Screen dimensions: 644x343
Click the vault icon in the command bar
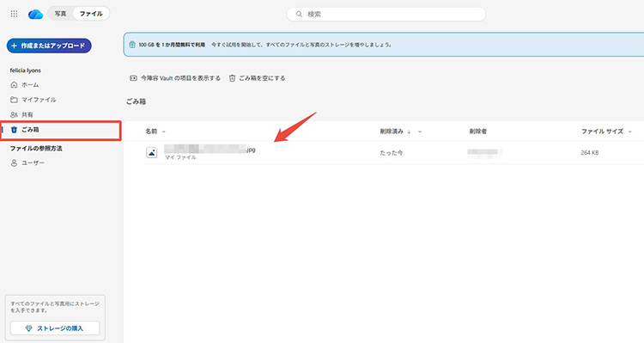coord(133,78)
